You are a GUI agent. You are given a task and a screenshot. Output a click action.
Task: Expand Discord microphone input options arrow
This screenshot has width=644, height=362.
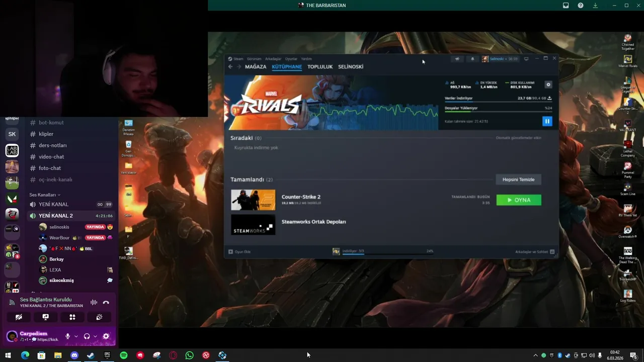(76, 336)
